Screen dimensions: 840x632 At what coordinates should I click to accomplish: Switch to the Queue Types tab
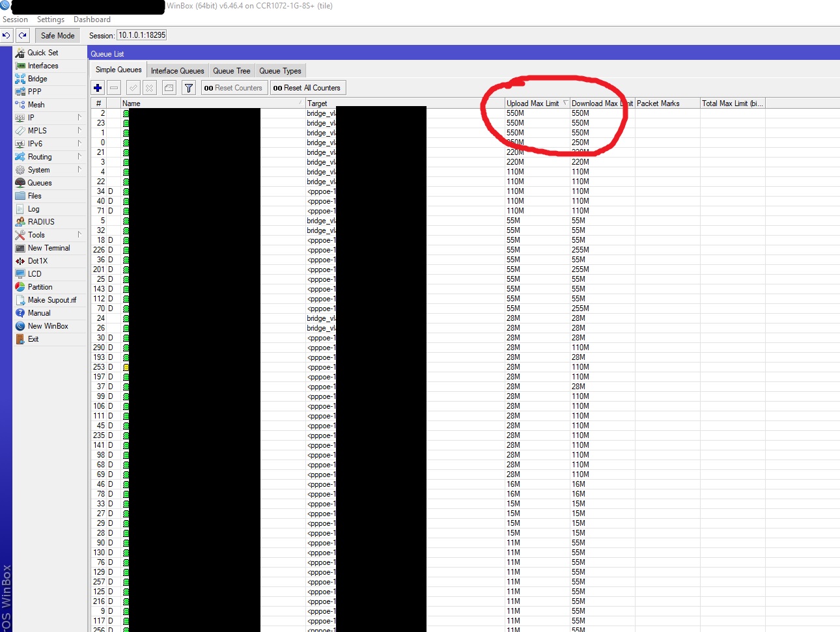[280, 71]
